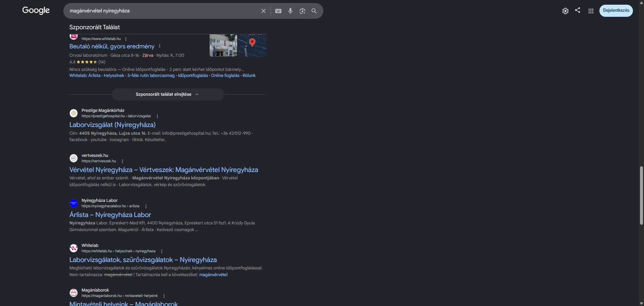Search by image with the lens icon
644x306 pixels.
pos(303,11)
